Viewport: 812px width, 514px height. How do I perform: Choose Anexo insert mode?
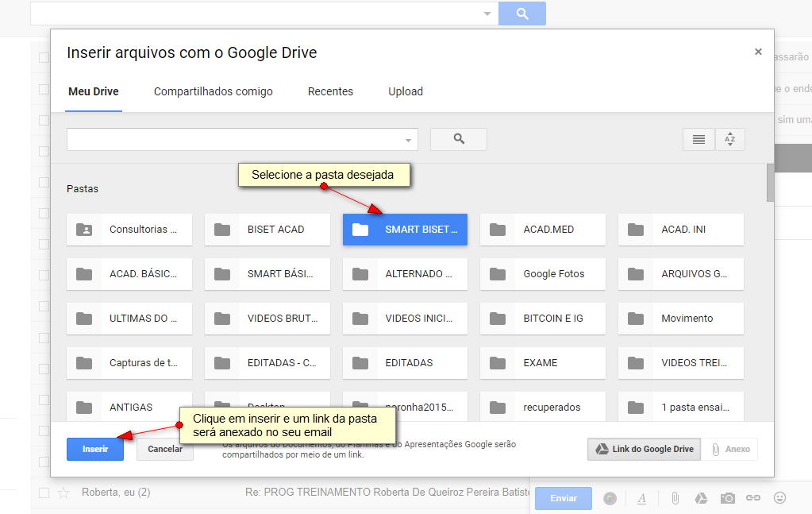coord(729,449)
